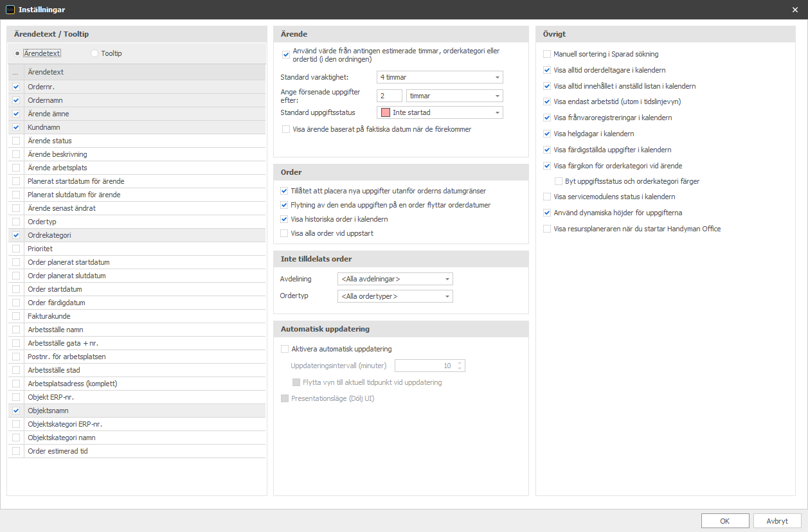Toggle Visa frånvaroregistreringar i kalendern
808x532 pixels.
coord(547,118)
